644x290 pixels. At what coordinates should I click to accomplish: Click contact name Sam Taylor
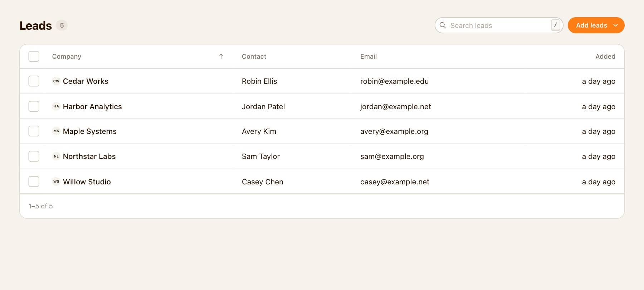click(x=261, y=156)
